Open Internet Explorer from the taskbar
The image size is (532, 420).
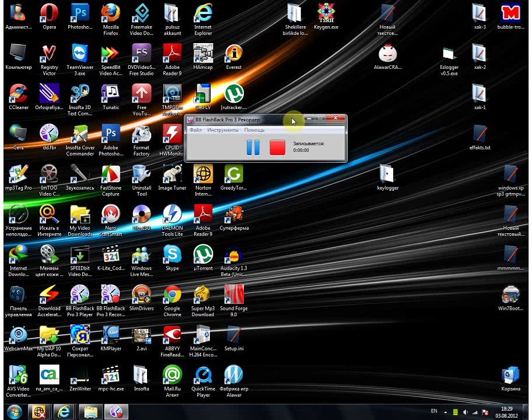pos(64,412)
